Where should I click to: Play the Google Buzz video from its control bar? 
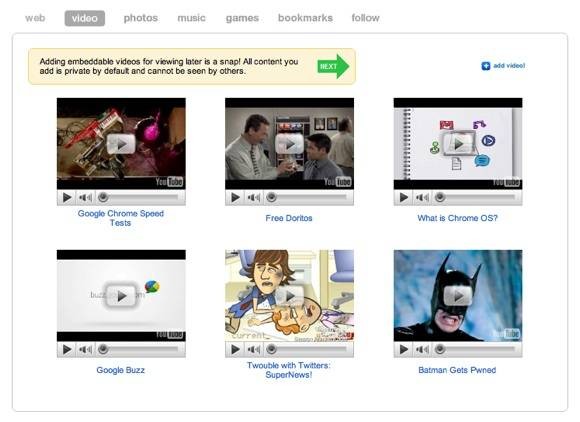(67, 350)
